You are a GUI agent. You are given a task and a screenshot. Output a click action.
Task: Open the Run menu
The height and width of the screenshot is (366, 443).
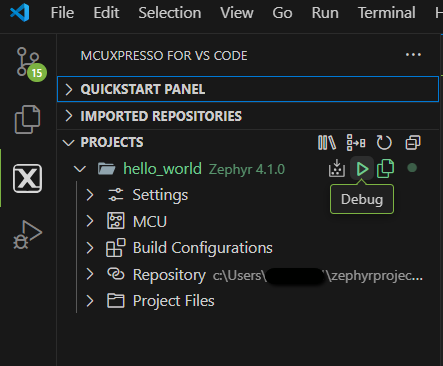pos(325,13)
